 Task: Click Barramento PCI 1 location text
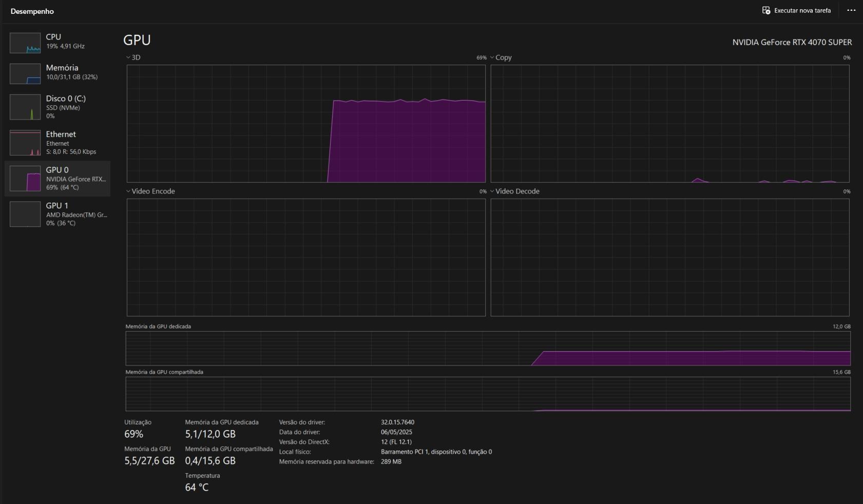coord(436,452)
